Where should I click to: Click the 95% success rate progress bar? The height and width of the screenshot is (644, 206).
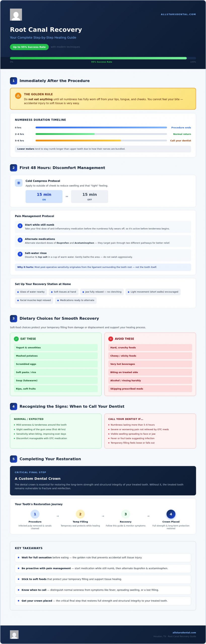[x=103, y=58]
